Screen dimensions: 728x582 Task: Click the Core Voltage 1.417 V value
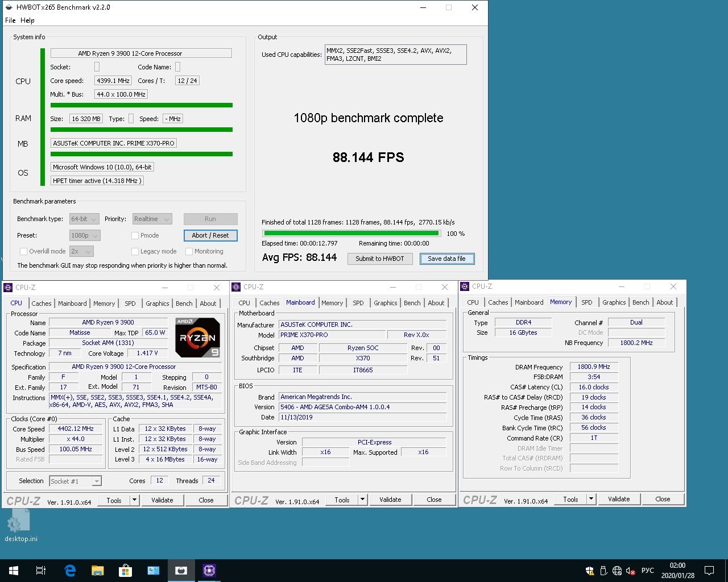(147, 353)
